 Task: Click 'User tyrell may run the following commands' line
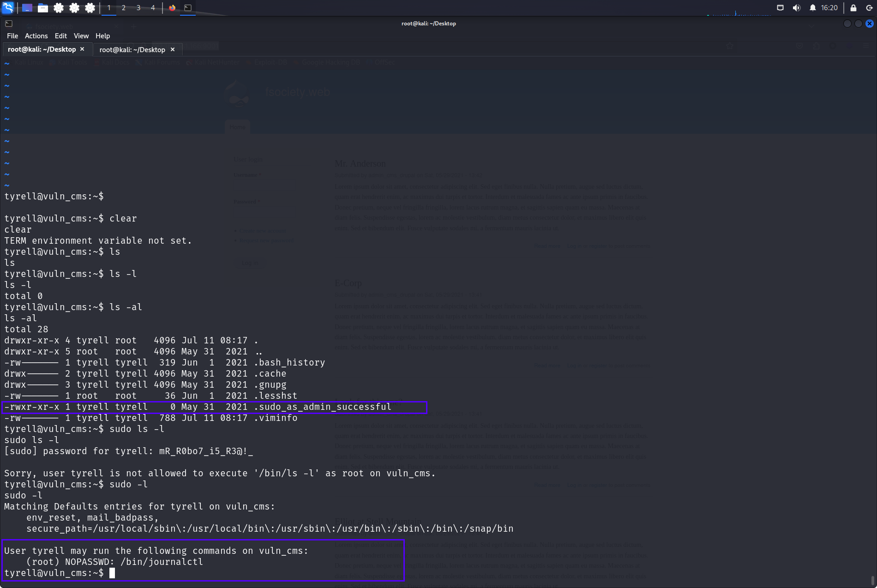156,551
